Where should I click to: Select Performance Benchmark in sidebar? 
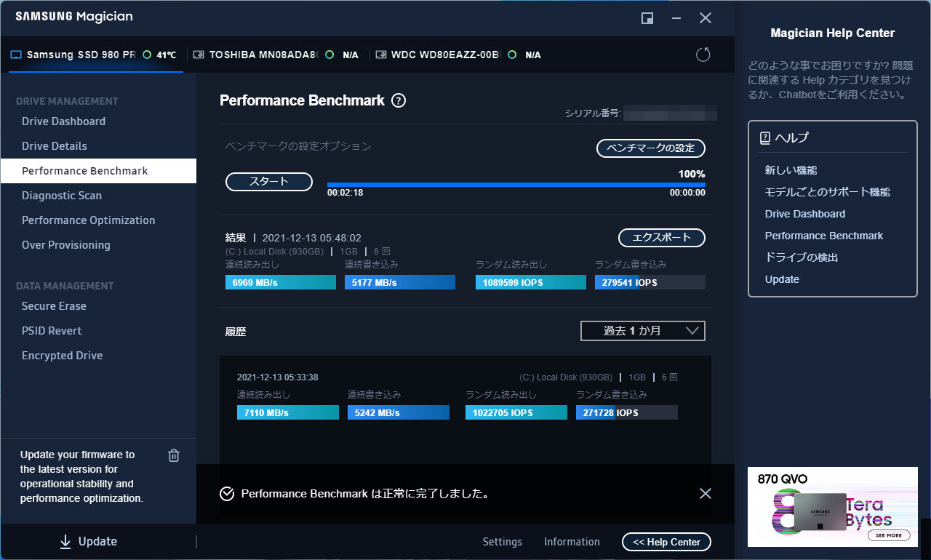98,171
